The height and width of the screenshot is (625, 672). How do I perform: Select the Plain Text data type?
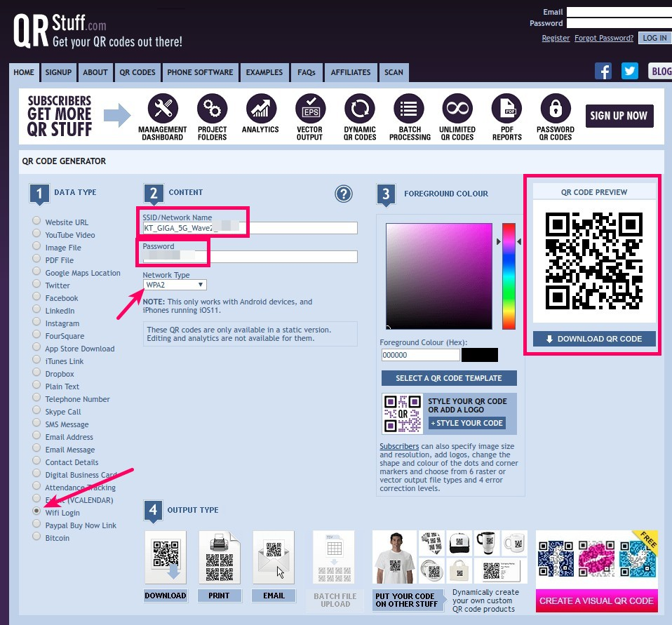tap(37, 384)
